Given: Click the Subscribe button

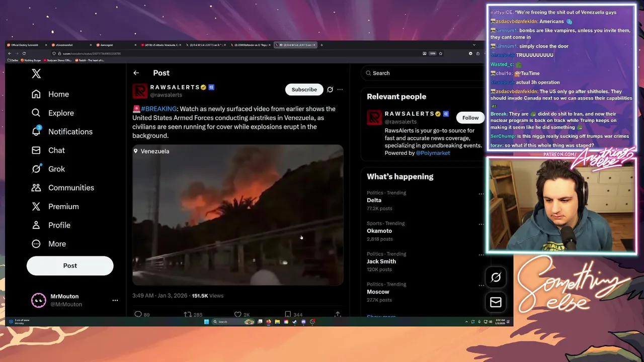Looking at the screenshot, I should point(304,89).
